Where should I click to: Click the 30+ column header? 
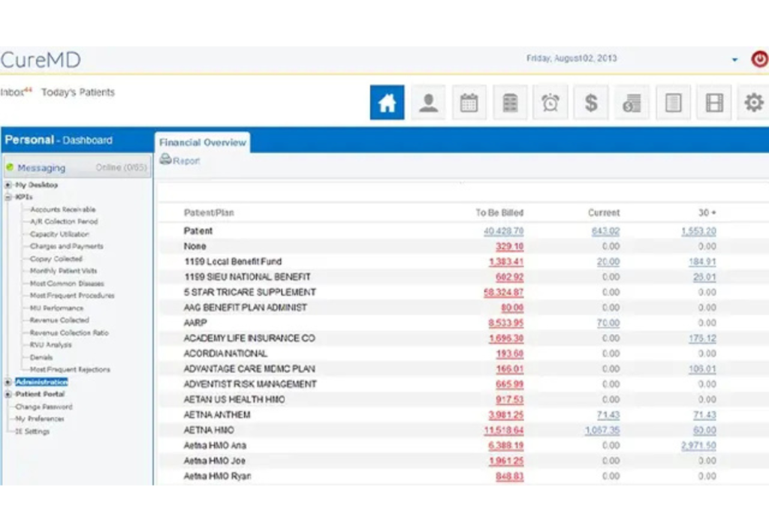(x=707, y=212)
